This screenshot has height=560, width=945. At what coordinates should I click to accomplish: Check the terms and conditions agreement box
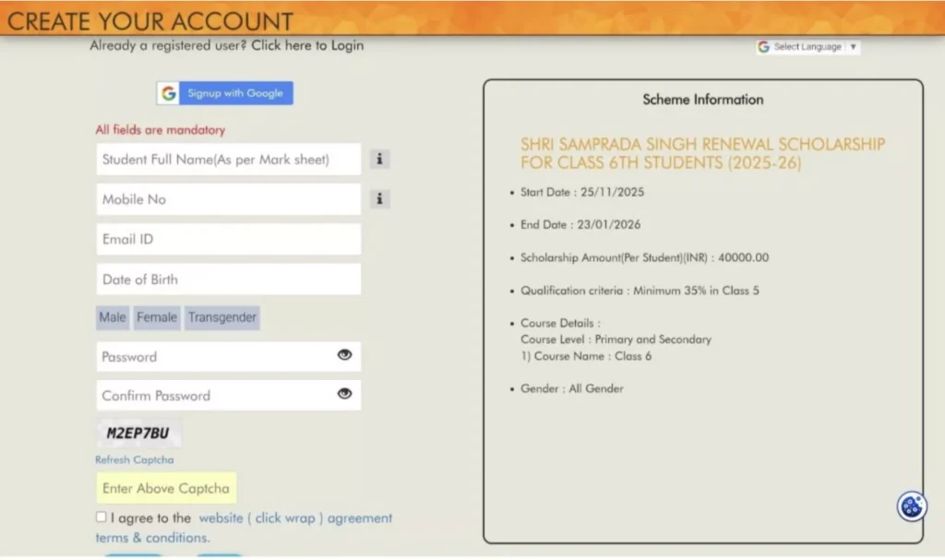(102, 517)
